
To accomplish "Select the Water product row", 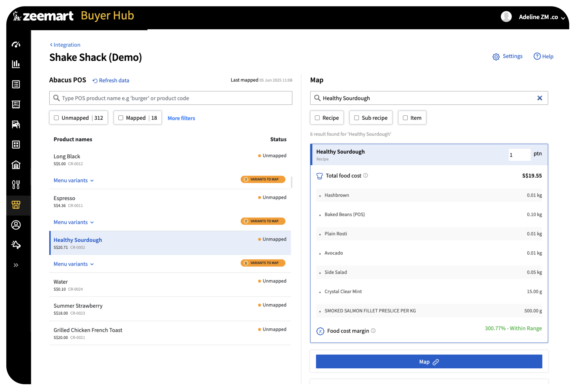I will click(x=170, y=285).
